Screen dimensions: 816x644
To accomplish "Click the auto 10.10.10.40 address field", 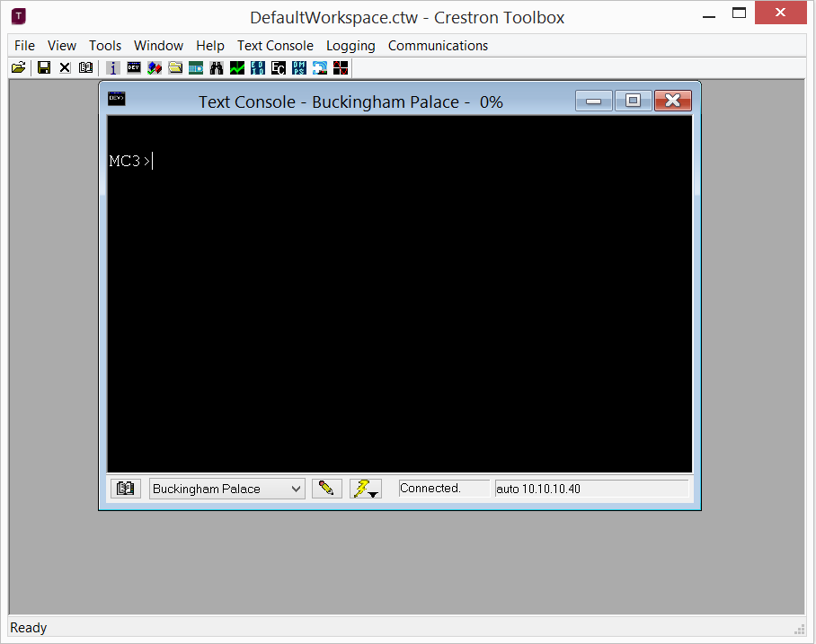I will coord(591,489).
